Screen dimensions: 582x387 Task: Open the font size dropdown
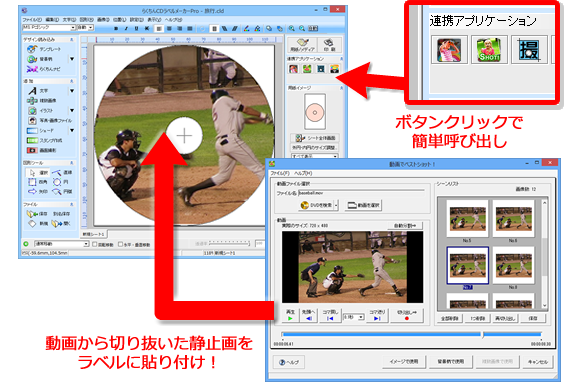(91, 28)
